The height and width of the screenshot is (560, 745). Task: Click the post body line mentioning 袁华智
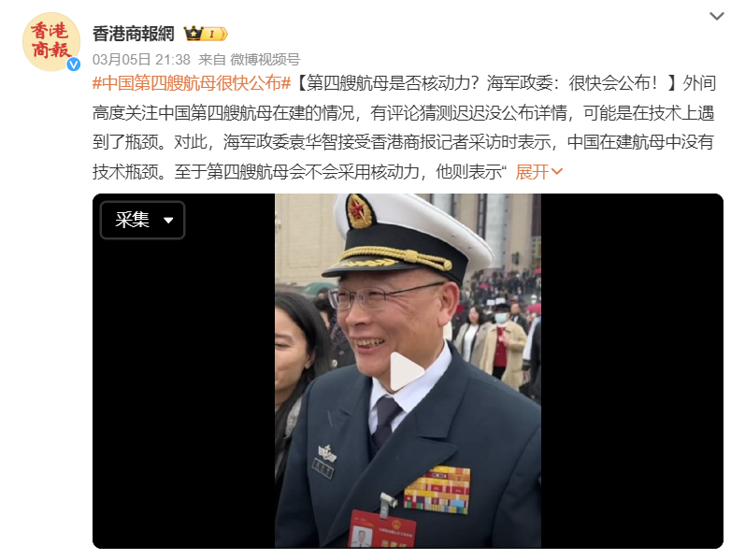403,142
